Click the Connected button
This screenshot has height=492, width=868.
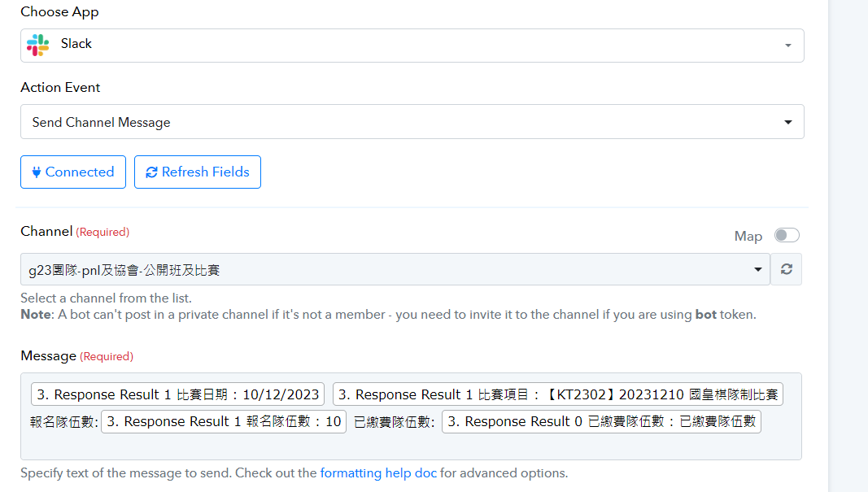73,172
